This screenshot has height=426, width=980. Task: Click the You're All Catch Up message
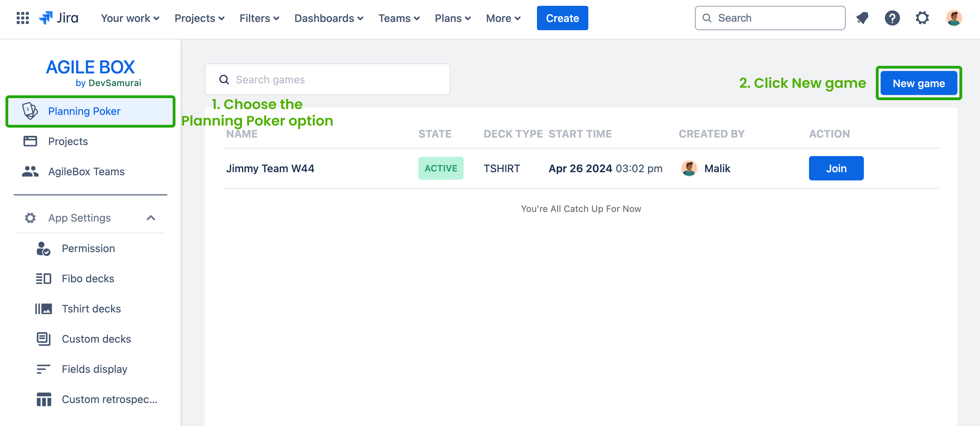click(x=581, y=209)
